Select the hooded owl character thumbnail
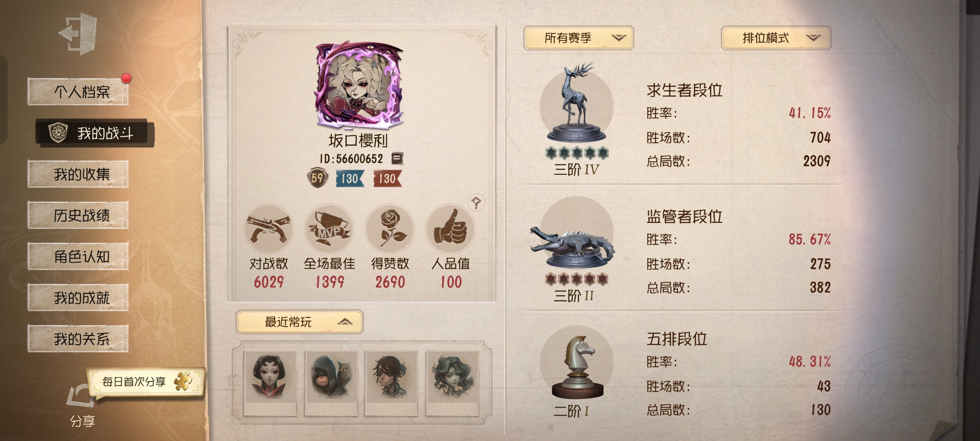The image size is (980, 441). (x=331, y=383)
